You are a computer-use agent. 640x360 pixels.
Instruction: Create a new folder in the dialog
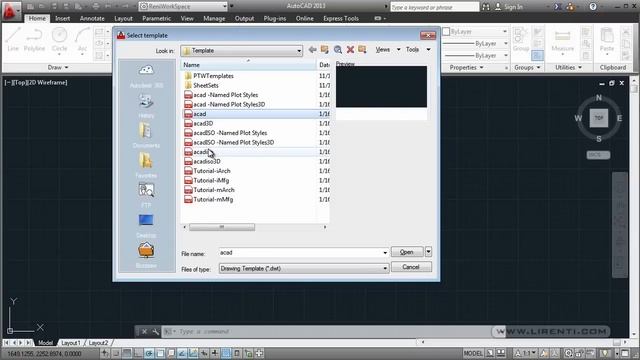pyautogui.click(x=362, y=49)
